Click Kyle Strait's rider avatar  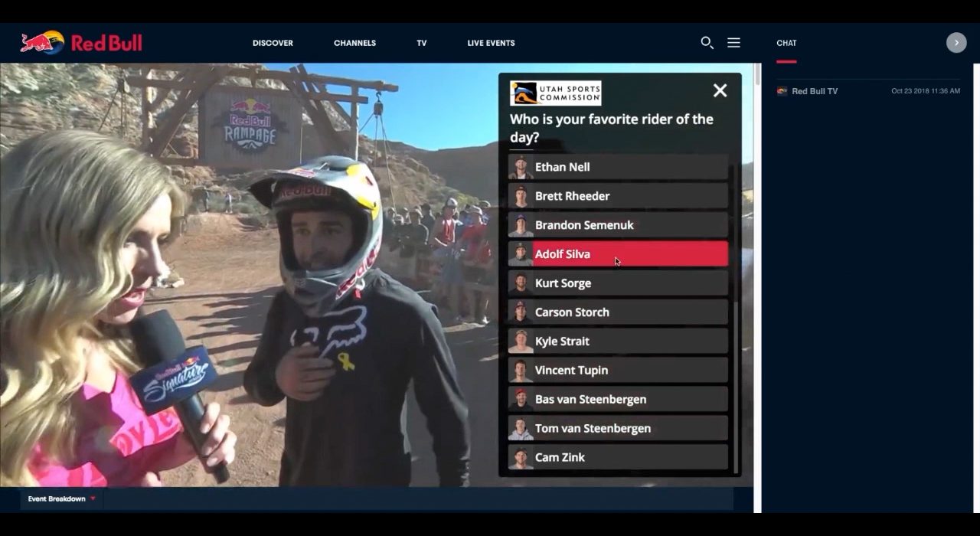521,342
